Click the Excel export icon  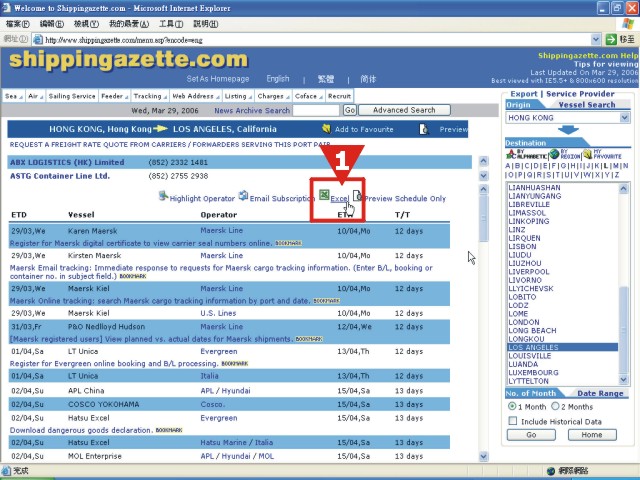pos(324,195)
